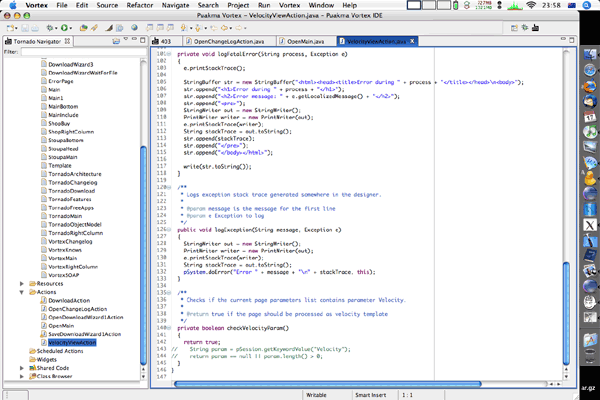Select DownloadAction in the tree
Image resolution: width=600 pixels, height=400 pixels.
tap(69, 300)
